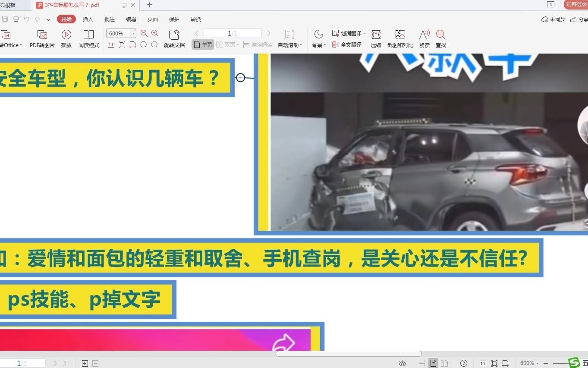The image size is (588, 368).
Task: Click the redo arrow icon
Action: 38,19
